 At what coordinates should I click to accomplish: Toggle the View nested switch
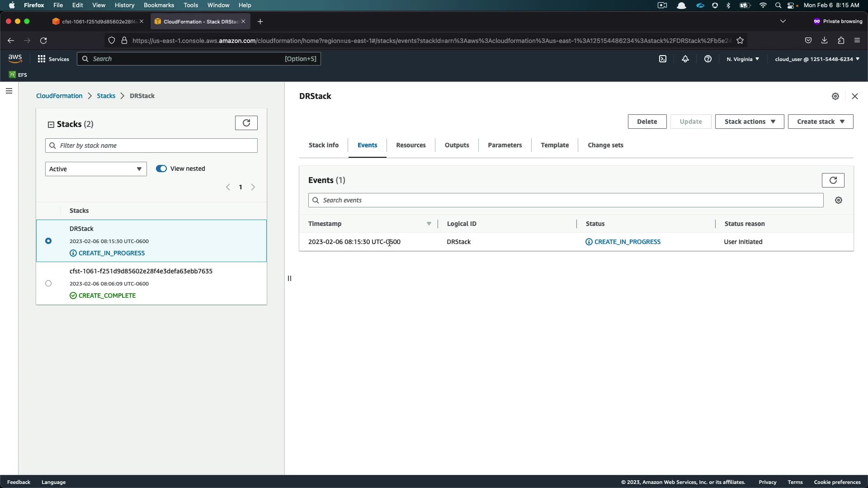coord(161,169)
